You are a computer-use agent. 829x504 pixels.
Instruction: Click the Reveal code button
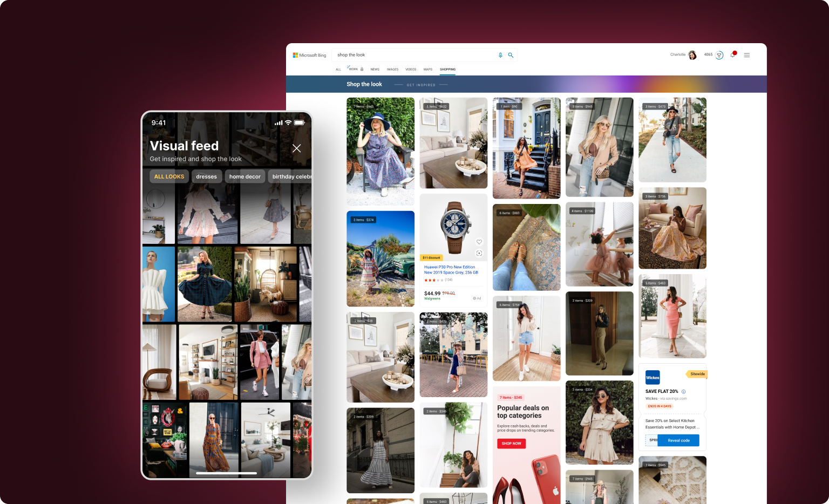(x=678, y=440)
